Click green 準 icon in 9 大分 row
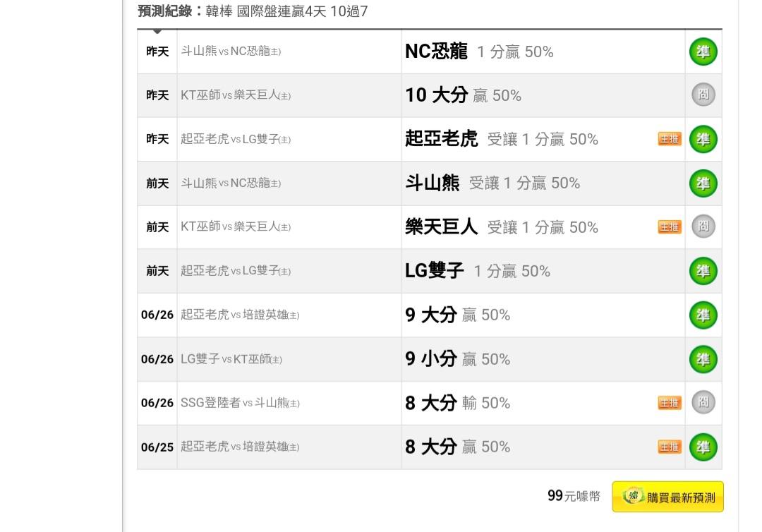Image resolution: width=762 pixels, height=532 pixels. (703, 315)
